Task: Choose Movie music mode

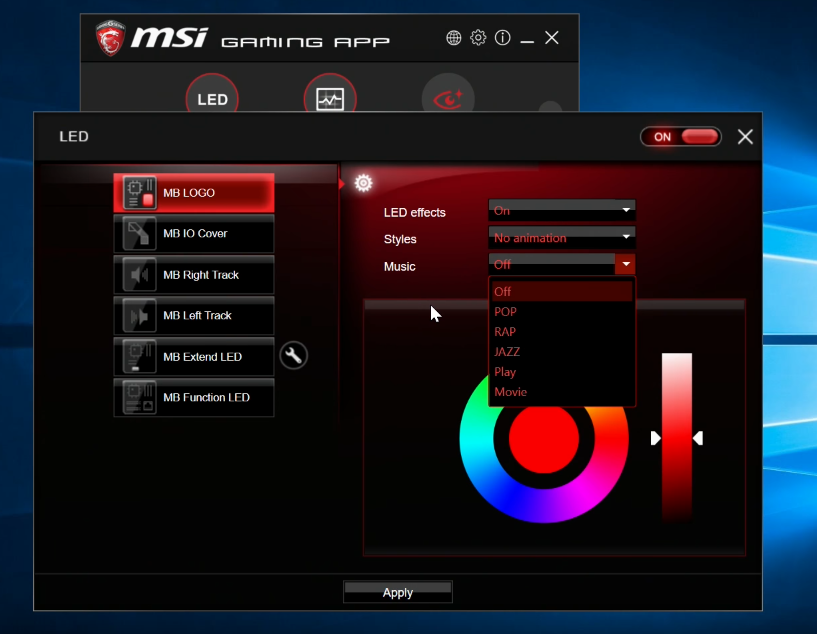Action: coord(562,392)
